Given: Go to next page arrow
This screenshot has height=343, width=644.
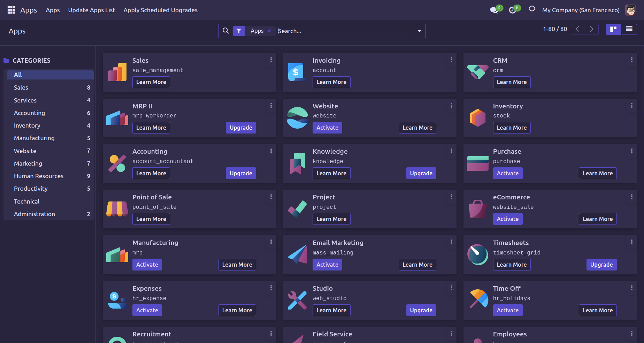Looking at the screenshot, I should point(591,29).
